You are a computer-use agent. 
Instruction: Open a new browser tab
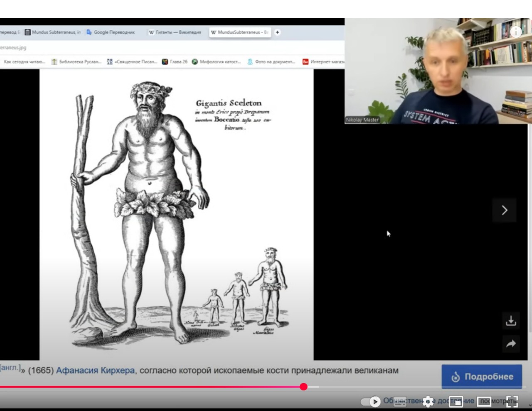click(277, 32)
